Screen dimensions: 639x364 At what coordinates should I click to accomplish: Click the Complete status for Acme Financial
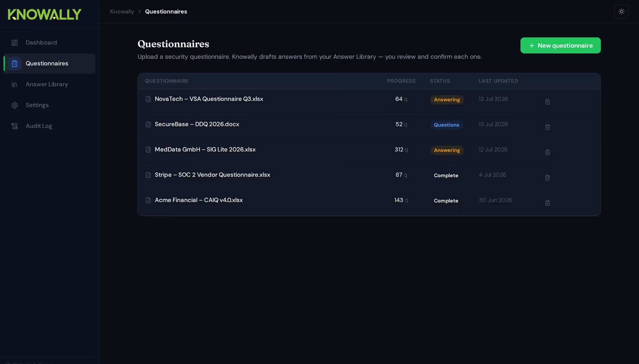point(446,201)
